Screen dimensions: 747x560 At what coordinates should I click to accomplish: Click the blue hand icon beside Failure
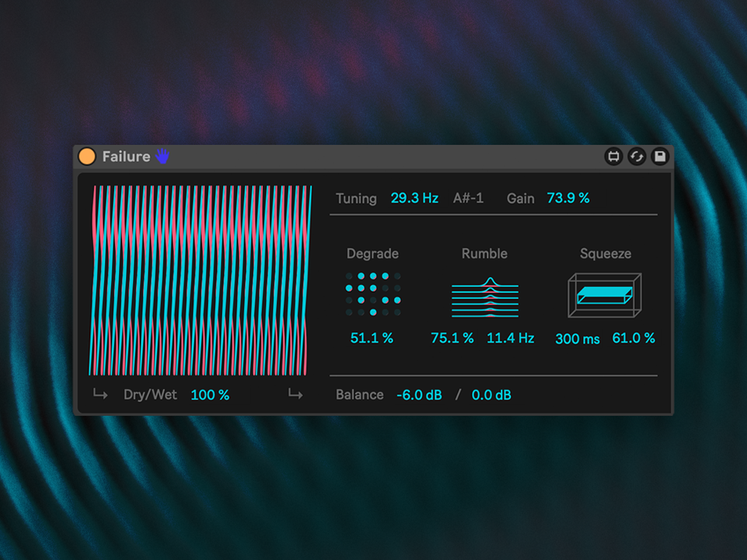(162, 156)
